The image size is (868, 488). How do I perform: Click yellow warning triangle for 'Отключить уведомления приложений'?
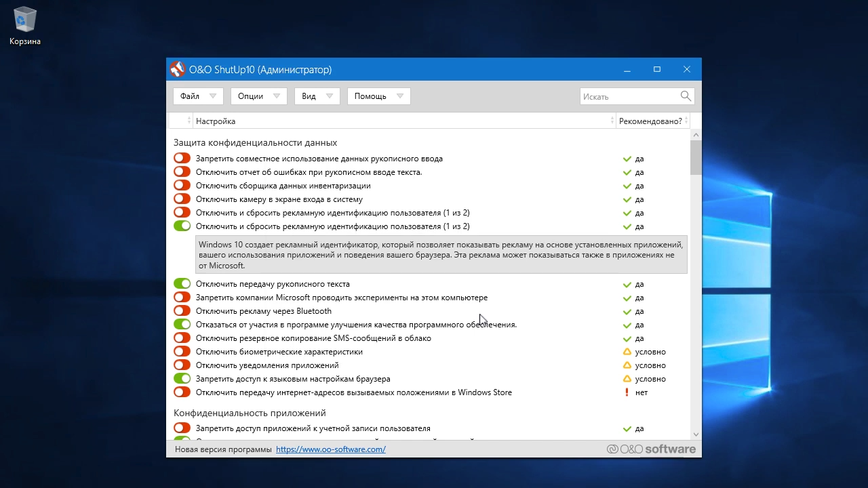click(627, 365)
